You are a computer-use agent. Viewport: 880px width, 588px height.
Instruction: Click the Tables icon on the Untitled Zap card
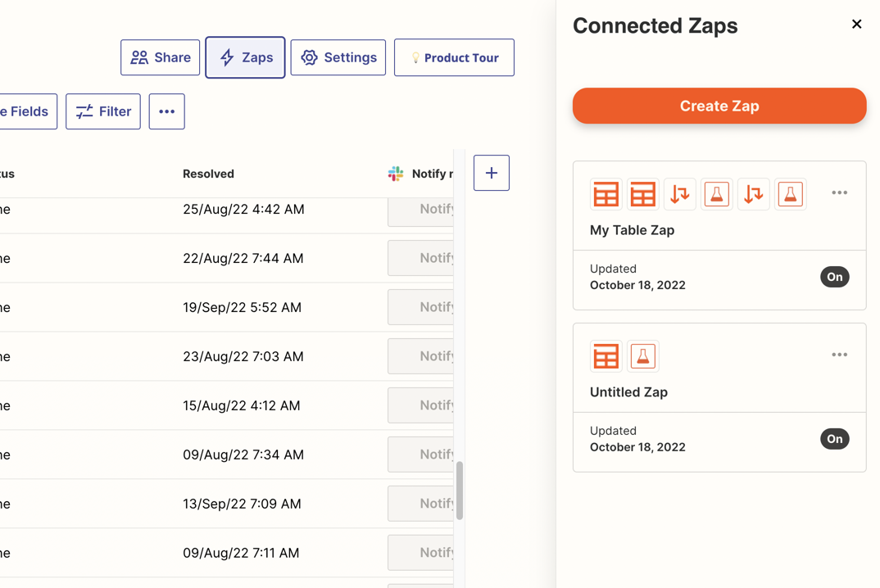(x=606, y=355)
